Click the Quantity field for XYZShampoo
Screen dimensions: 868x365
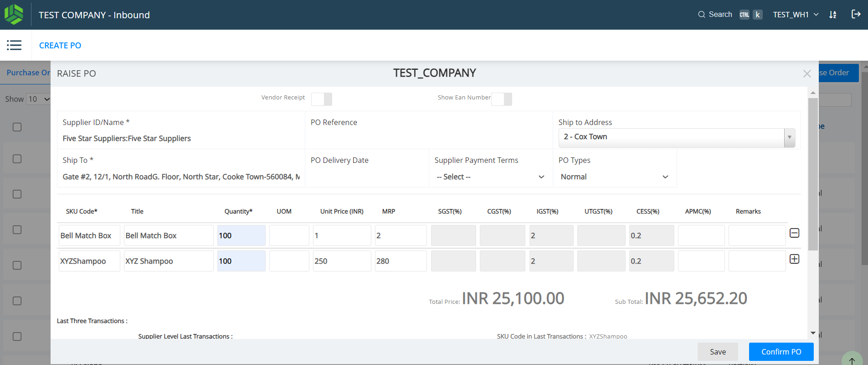[241, 261]
